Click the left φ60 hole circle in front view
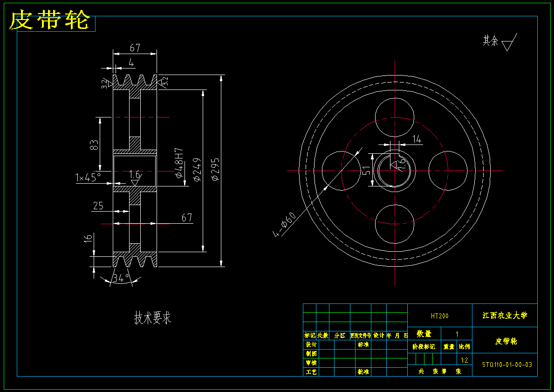This screenshot has height=392, width=554. click(342, 171)
